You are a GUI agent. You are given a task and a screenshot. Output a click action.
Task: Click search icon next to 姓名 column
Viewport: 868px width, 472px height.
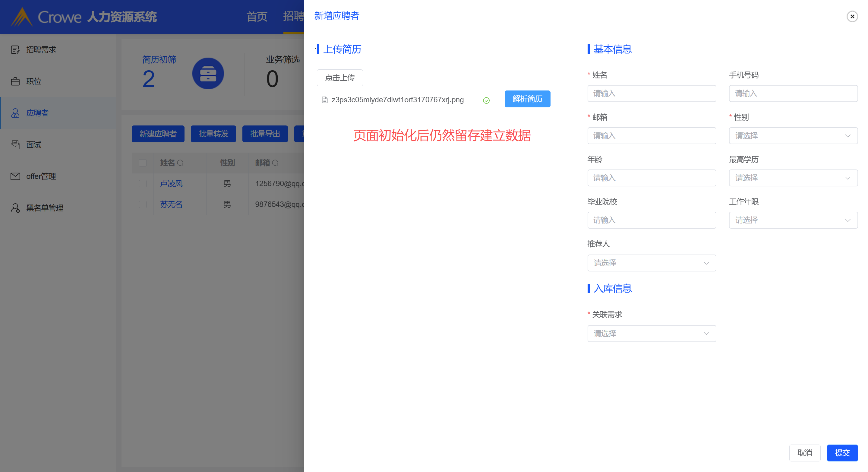[180, 163]
